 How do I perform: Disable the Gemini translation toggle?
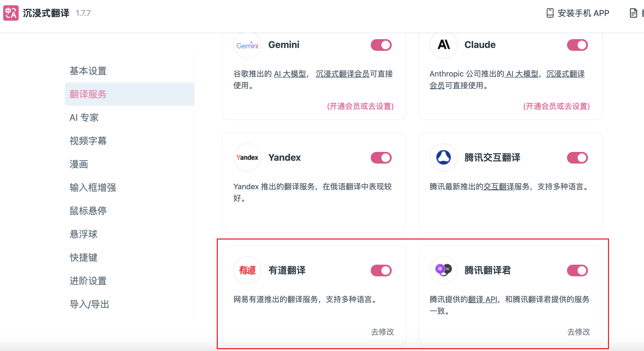pos(381,45)
